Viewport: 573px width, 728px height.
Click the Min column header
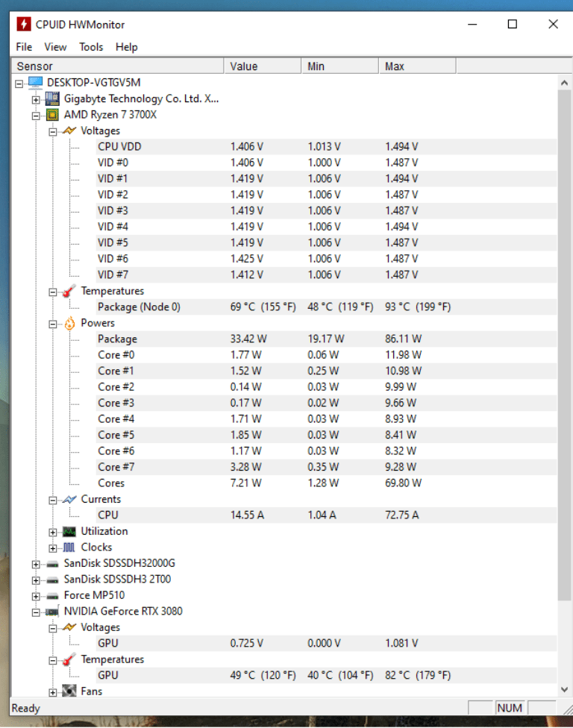[x=340, y=66]
